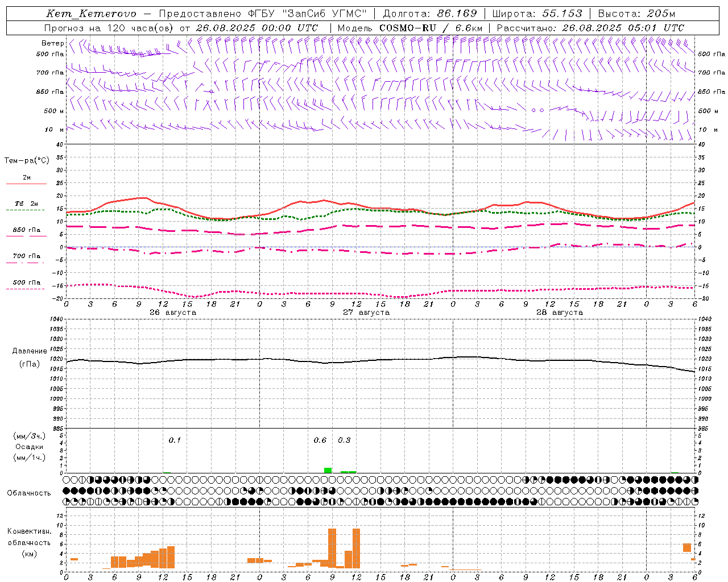Viewport: 728px width, 582px height.
Task: Click the green precipitation bar below "0.6"
Action: (x=328, y=470)
